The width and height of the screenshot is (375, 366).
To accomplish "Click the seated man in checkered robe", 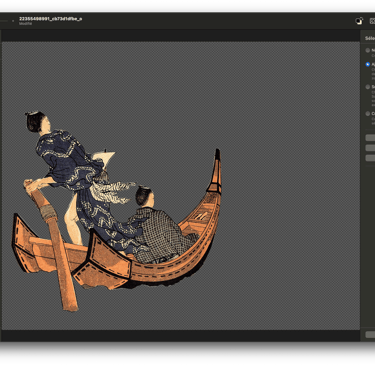I will 158,227.
